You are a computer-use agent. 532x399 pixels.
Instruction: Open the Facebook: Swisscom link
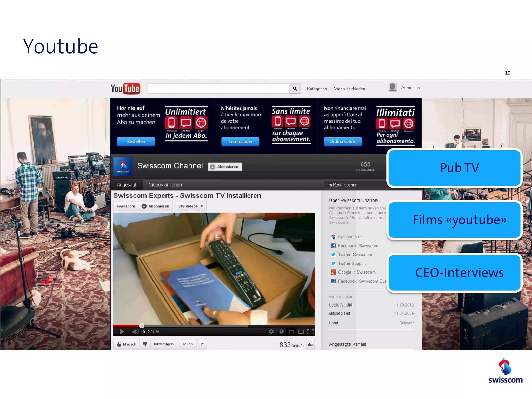click(x=358, y=246)
